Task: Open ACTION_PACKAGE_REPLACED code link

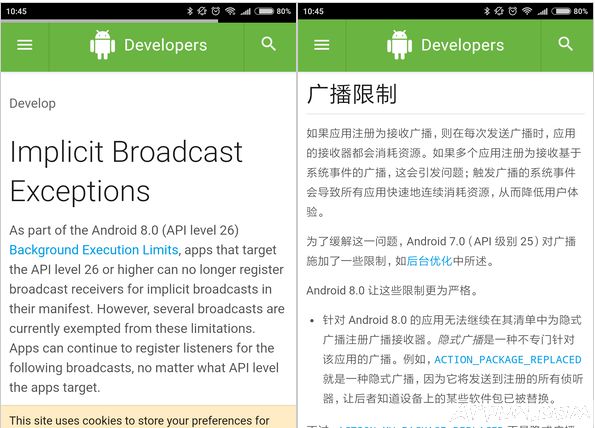Action: point(508,359)
